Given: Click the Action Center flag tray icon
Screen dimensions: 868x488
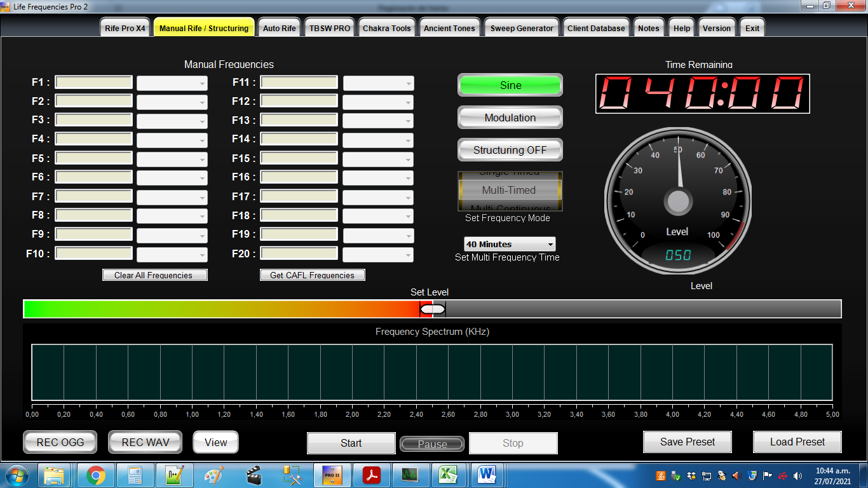Looking at the screenshot, I should (767, 475).
